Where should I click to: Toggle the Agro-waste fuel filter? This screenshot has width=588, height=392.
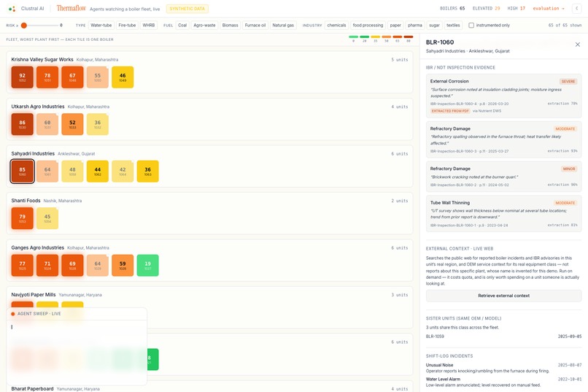[x=204, y=25]
